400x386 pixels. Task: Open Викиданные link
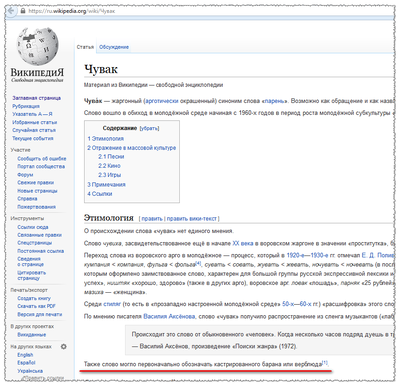(x=32, y=335)
